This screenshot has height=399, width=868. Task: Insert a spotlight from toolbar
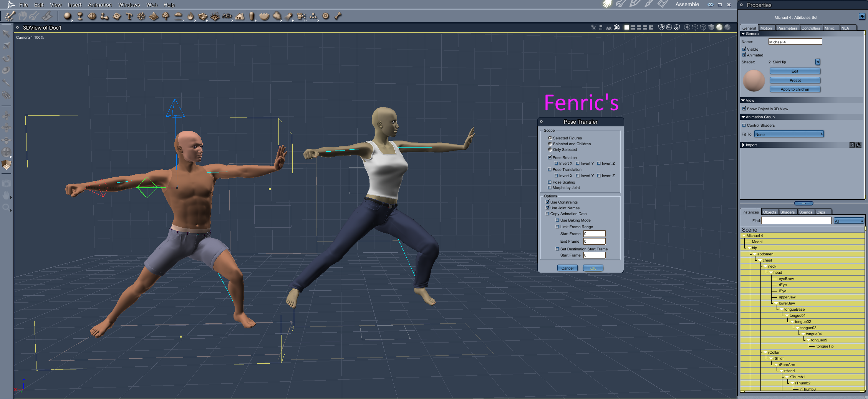(x=289, y=16)
